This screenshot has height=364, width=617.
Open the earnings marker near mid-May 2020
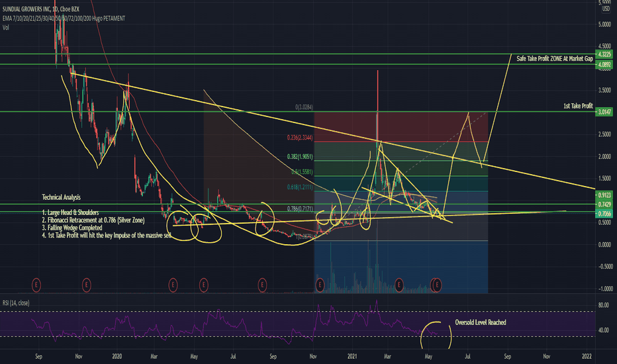click(203, 285)
